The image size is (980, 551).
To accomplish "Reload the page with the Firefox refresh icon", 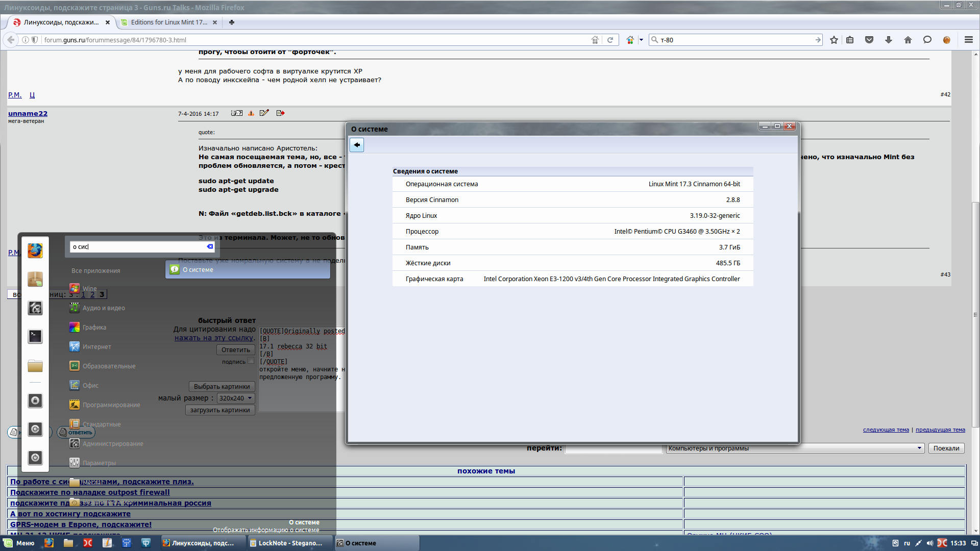I will pos(610,40).
